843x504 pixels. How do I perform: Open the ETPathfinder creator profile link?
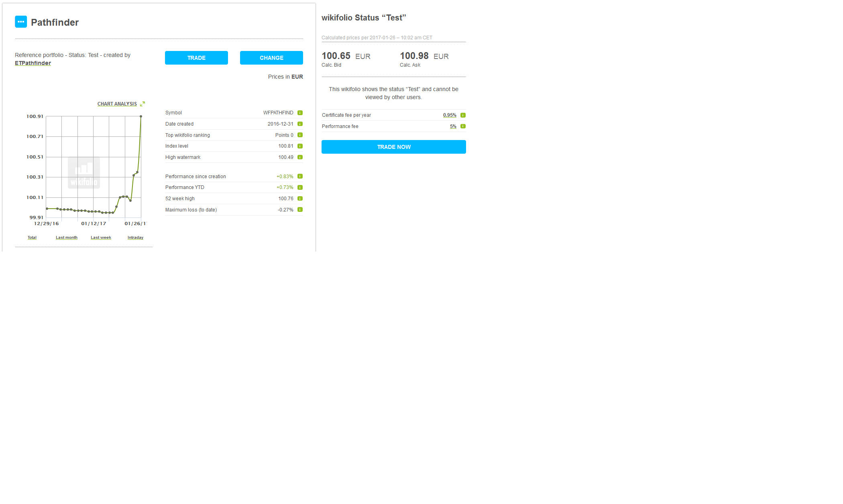point(33,63)
